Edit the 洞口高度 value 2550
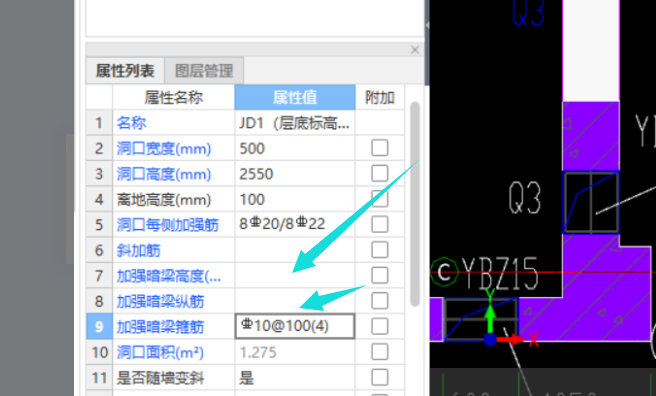Screen dimensions: 656x396 [x=295, y=174]
